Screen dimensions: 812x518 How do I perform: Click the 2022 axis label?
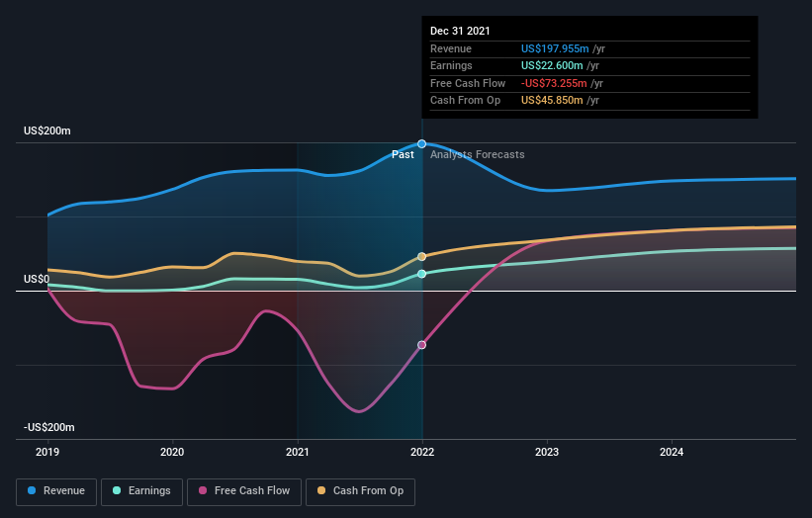click(422, 453)
